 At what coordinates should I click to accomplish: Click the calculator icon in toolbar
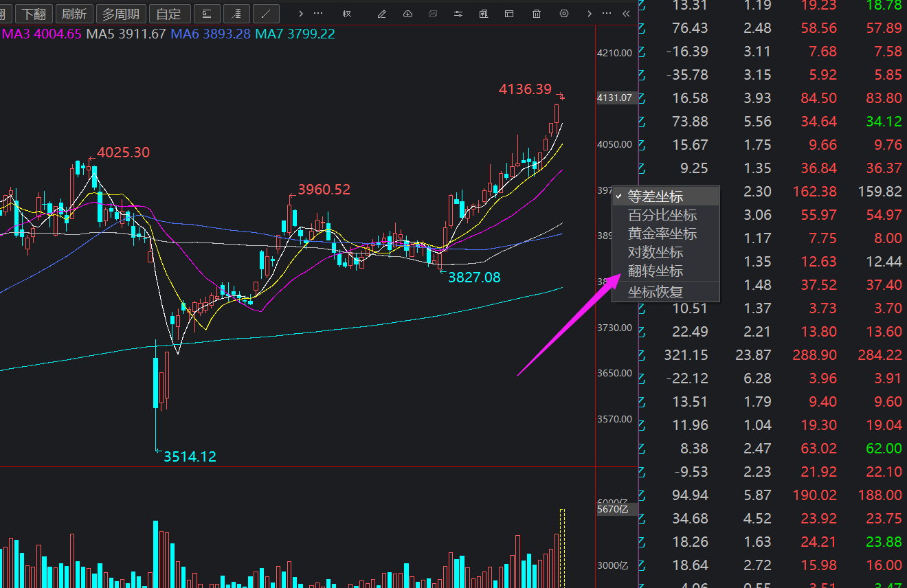tap(484, 14)
